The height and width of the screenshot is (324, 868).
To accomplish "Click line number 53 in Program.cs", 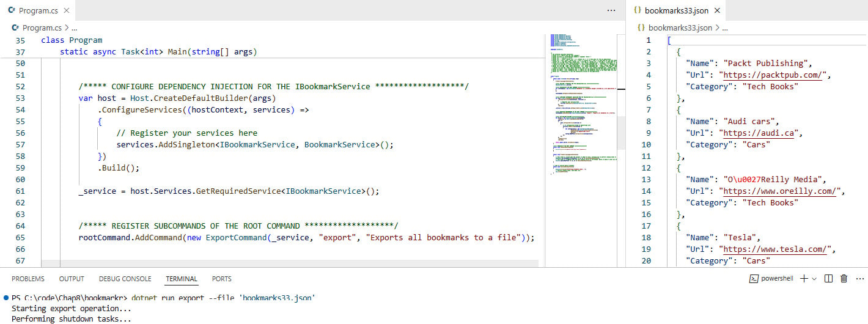I will tap(20, 98).
